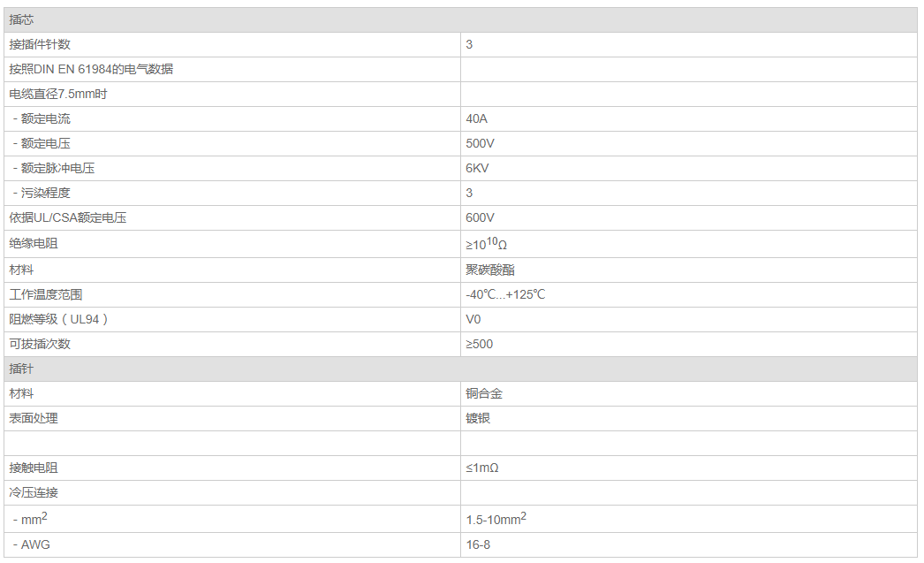Click the V0 flame rating value
The width and height of the screenshot is (924, 563).
[473, 319]
